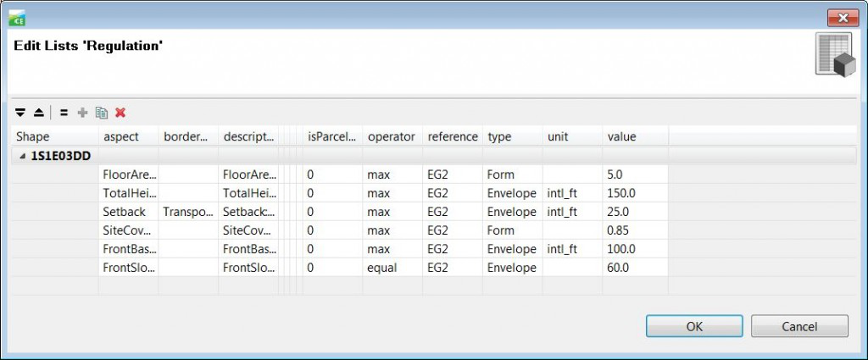
Task: Click the FrontBas... description cell
Action: click(248, 249)
